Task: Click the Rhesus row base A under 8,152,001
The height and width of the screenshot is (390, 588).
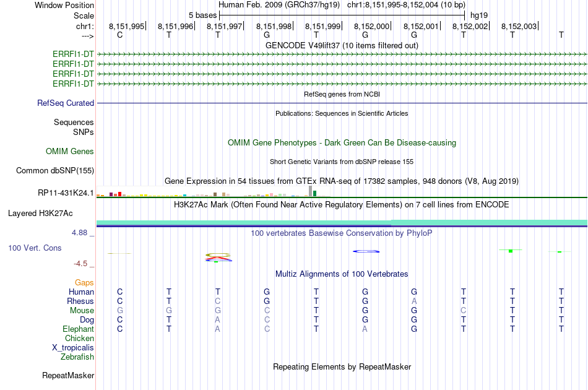Action: 414,301
